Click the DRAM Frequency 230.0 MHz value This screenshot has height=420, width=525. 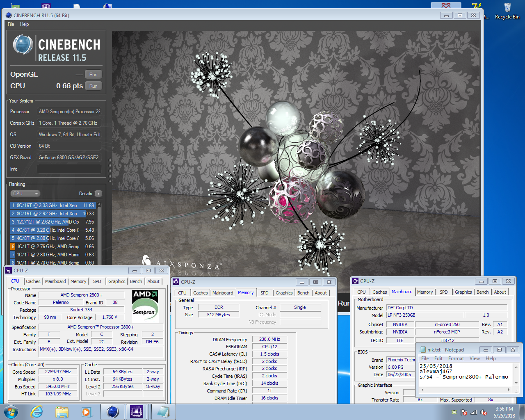[x=269, y=339]
